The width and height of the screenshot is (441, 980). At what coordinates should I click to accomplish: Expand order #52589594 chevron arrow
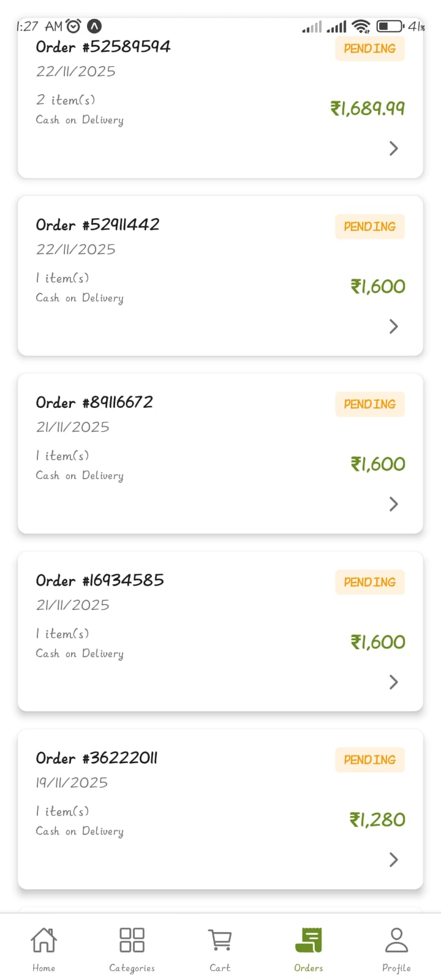394,148
